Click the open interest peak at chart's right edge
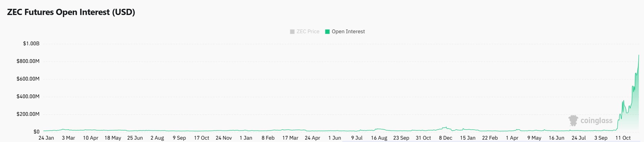 pos(639,55)
